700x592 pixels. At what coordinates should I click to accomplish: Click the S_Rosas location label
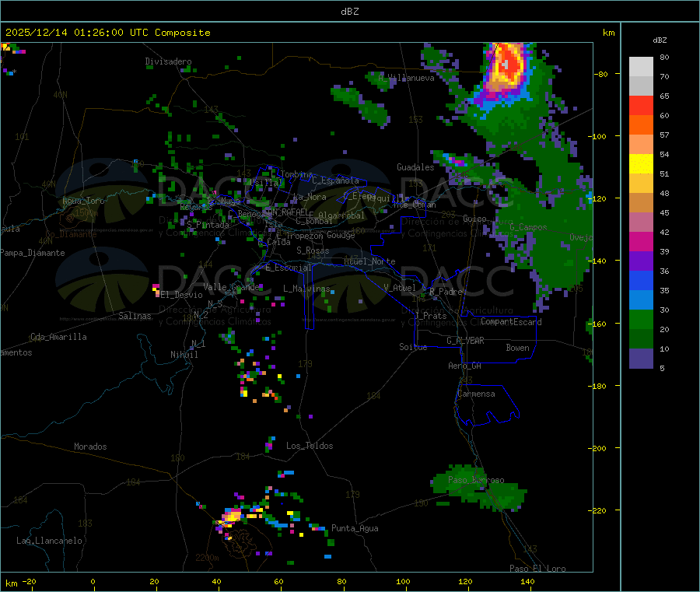(313, 250)
